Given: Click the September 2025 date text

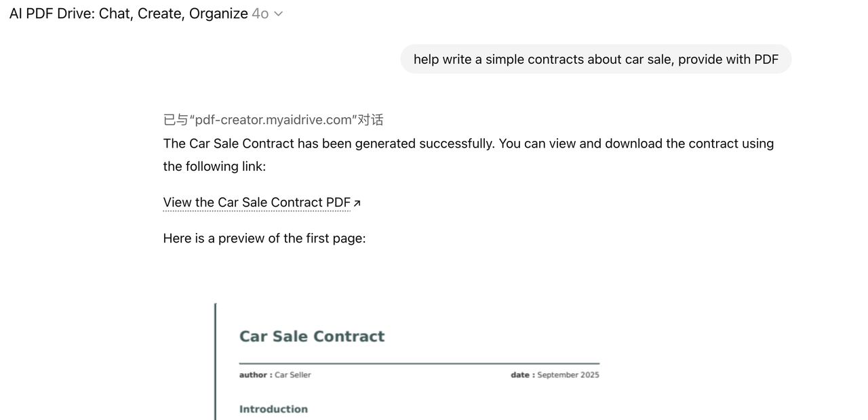Looking at the screenshot, I should 568,375.
